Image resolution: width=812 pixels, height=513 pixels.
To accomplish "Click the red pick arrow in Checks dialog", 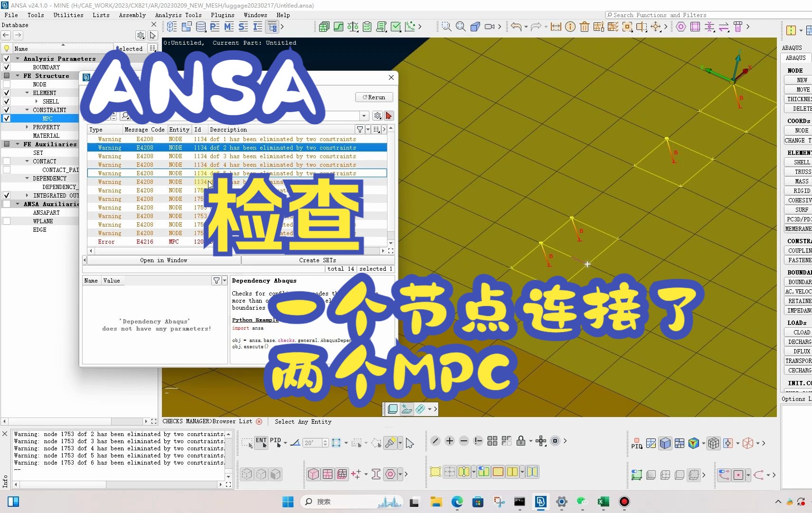I will click(389, 116).
